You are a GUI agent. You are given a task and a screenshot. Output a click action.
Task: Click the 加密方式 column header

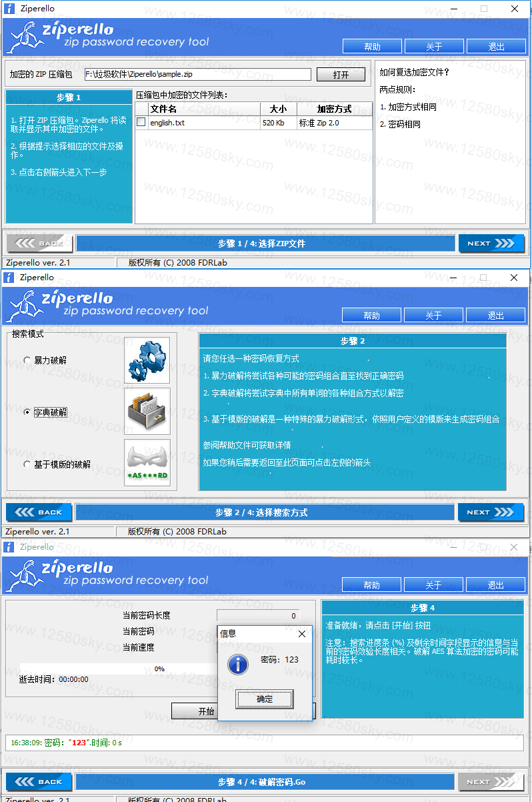click(x=335, y=109)
